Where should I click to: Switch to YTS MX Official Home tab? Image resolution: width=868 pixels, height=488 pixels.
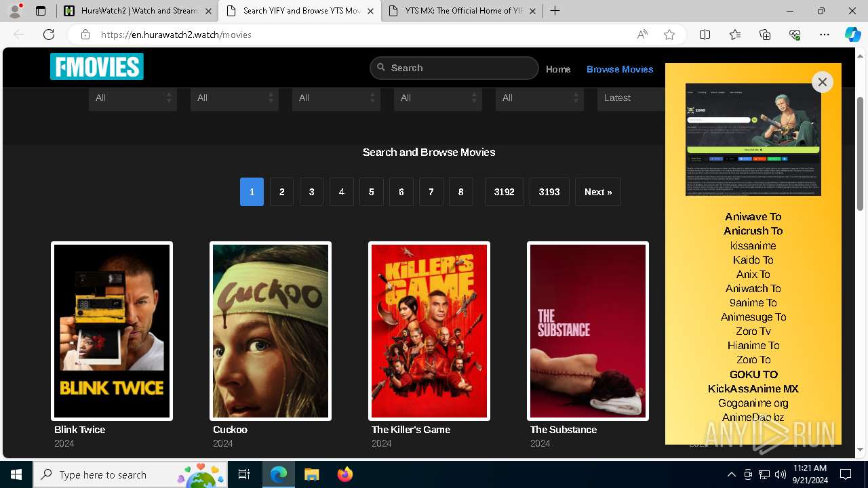click(461, 11)
